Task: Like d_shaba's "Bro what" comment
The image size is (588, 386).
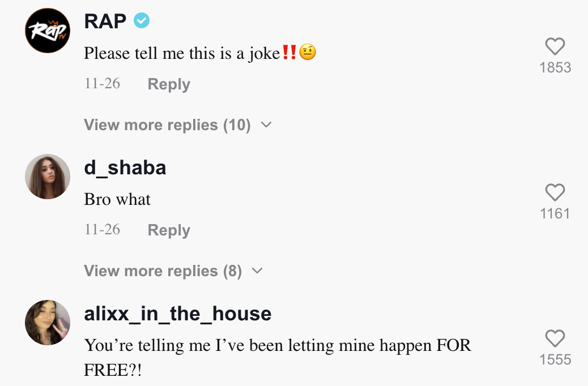Action: coord(555,192)
